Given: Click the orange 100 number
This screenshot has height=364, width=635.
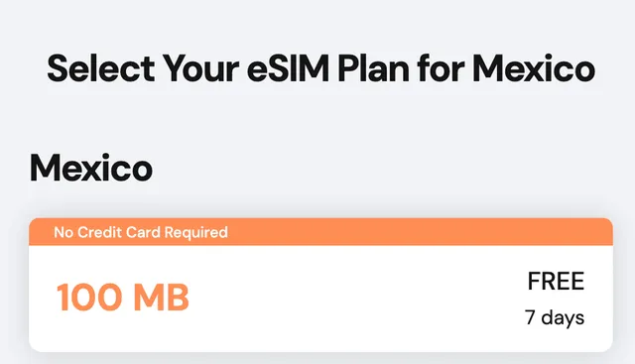Looking at the screenshot, I should point(89,298).
